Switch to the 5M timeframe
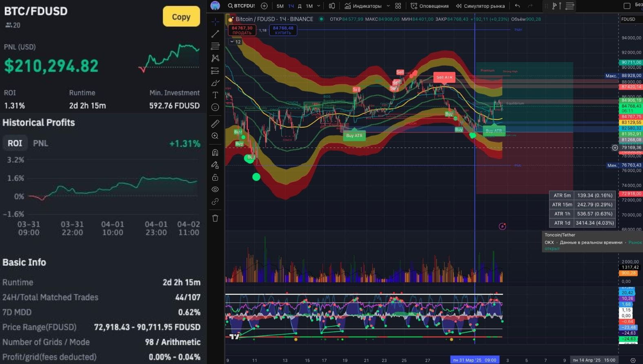 280,6
